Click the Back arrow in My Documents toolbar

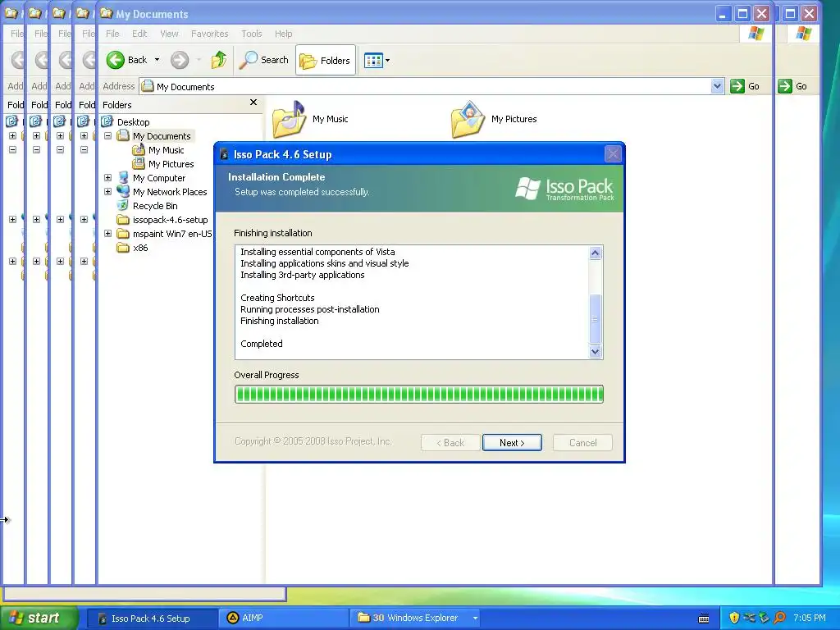tap(115, 60)
